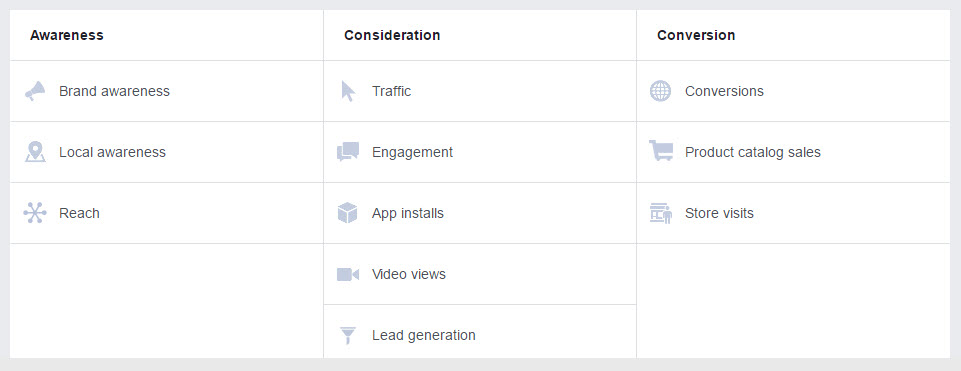Select the Product catalog sales cart icon
Viewport: 961px width, 371px height.
coord(661,151)
